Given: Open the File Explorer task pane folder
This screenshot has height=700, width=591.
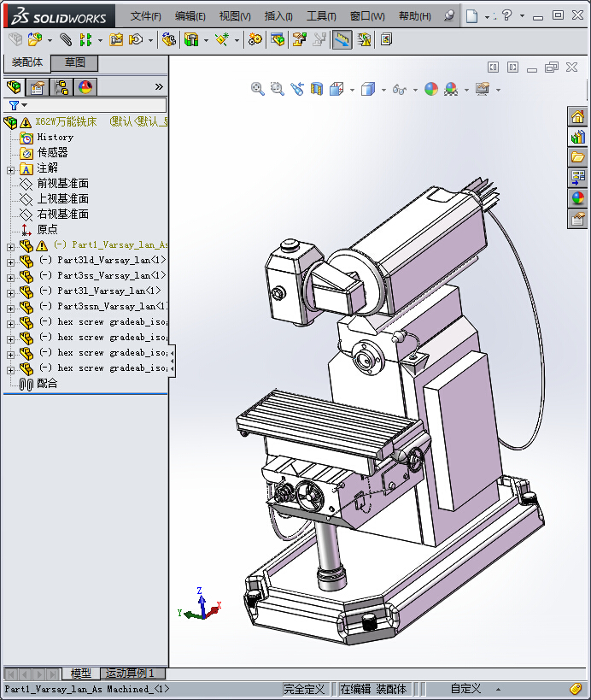Looking at the screenshot, I should pyautogui.click(x=577, y=157).
